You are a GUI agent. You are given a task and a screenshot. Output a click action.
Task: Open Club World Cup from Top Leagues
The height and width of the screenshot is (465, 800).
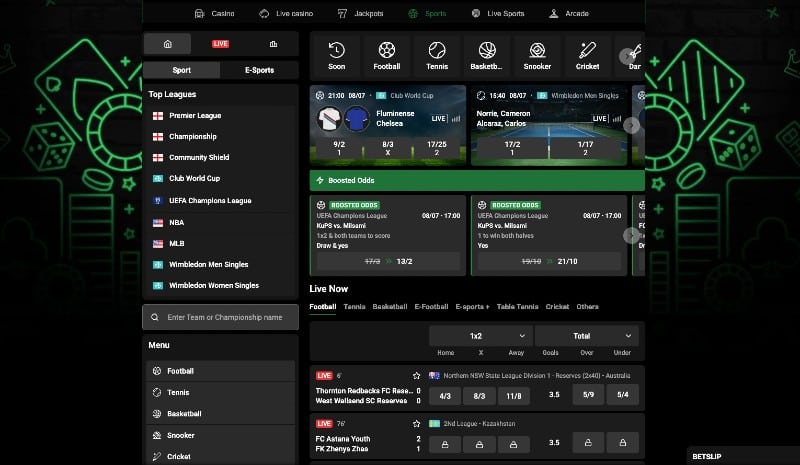point(220,179)
